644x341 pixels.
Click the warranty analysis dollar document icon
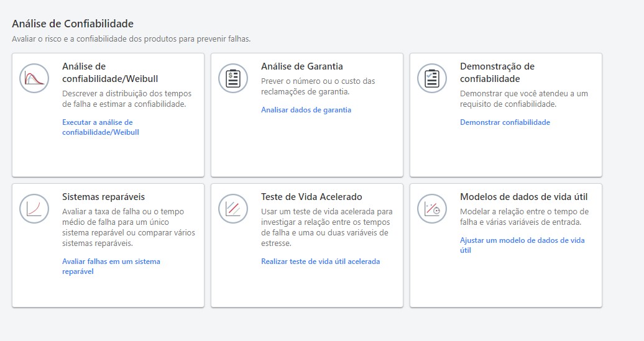pos(233,79)
